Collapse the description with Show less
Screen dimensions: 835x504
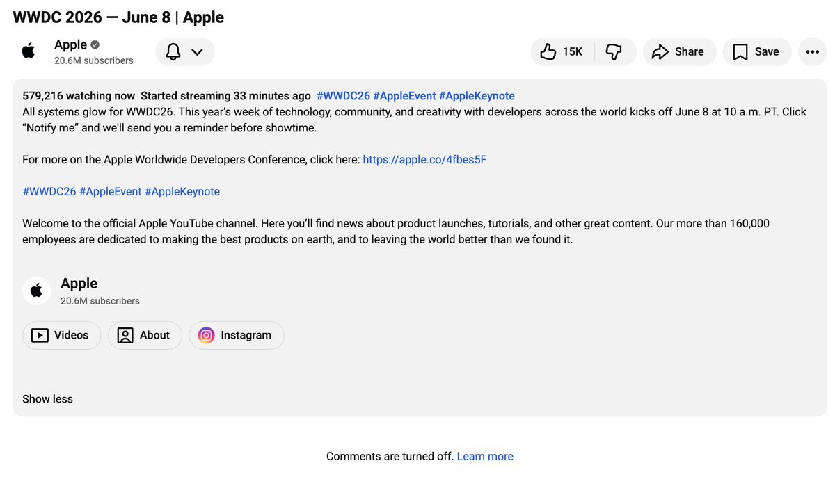[47, 399]
